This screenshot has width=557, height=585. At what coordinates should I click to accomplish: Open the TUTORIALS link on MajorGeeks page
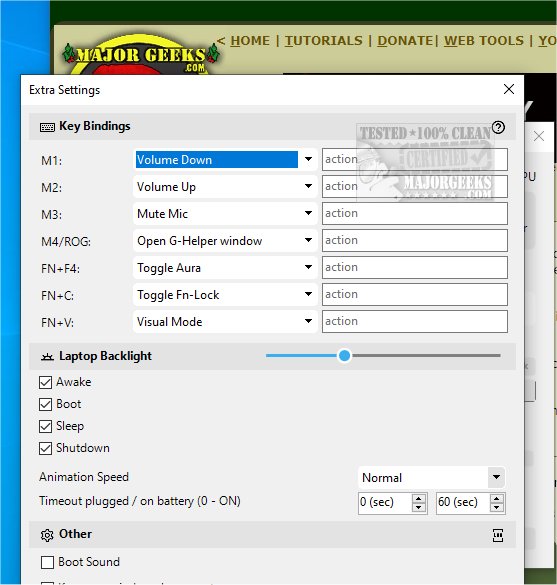click(324, 41)
